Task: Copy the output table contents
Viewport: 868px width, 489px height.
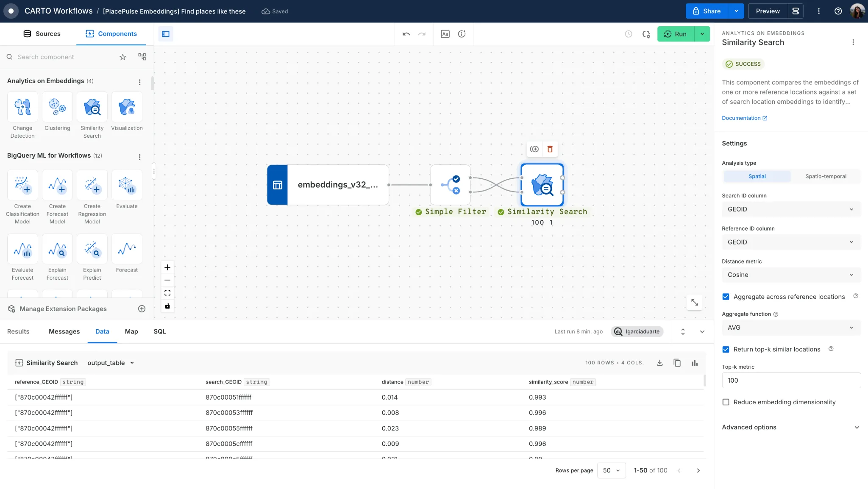Action: [677, 363]
